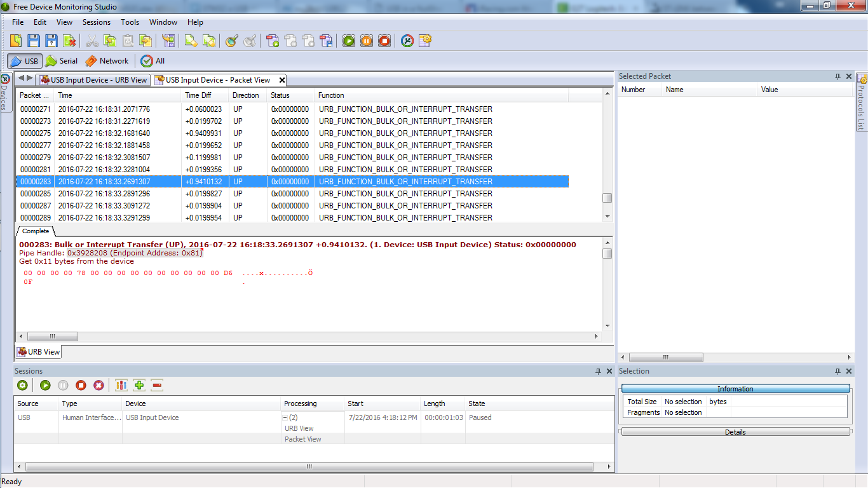Expand the Details section in Selection panel
Screen dimensions: 868x488
click(735, 432)
